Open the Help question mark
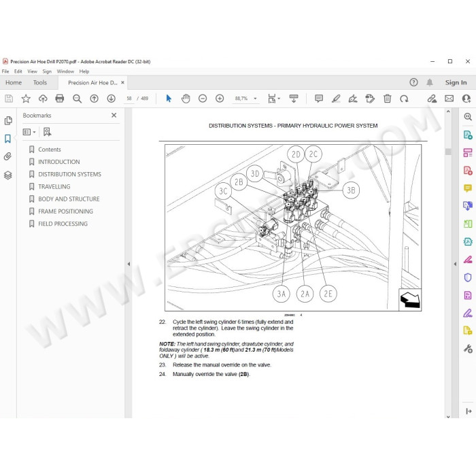The image size is (476, 476). [x=413, y=82]
